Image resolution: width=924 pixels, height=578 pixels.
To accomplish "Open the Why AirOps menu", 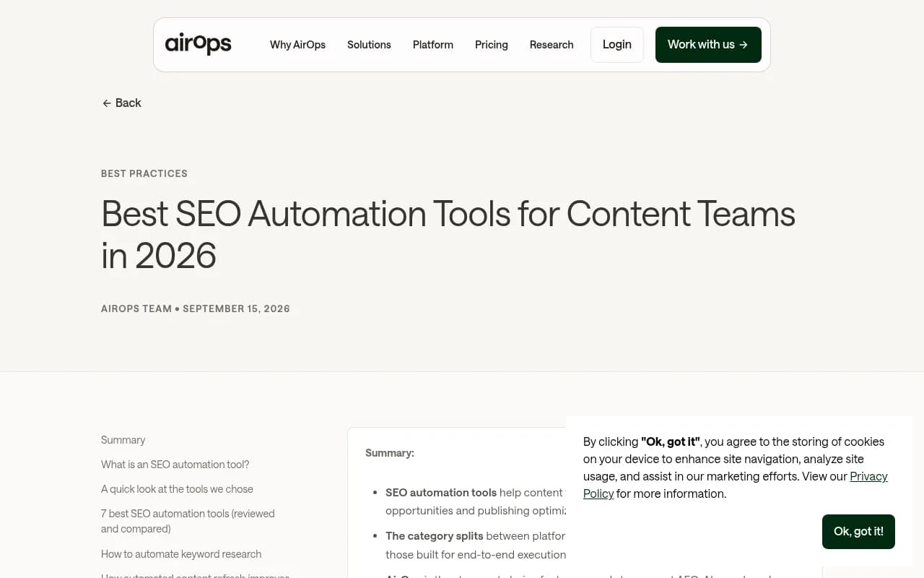I will [x=297, y=45].
